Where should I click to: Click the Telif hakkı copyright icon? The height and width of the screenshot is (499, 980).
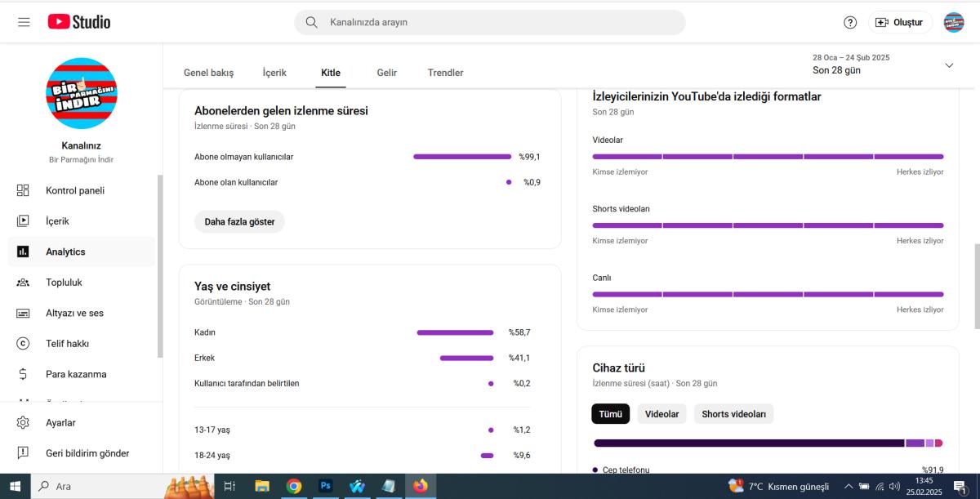tap(23, 343)
